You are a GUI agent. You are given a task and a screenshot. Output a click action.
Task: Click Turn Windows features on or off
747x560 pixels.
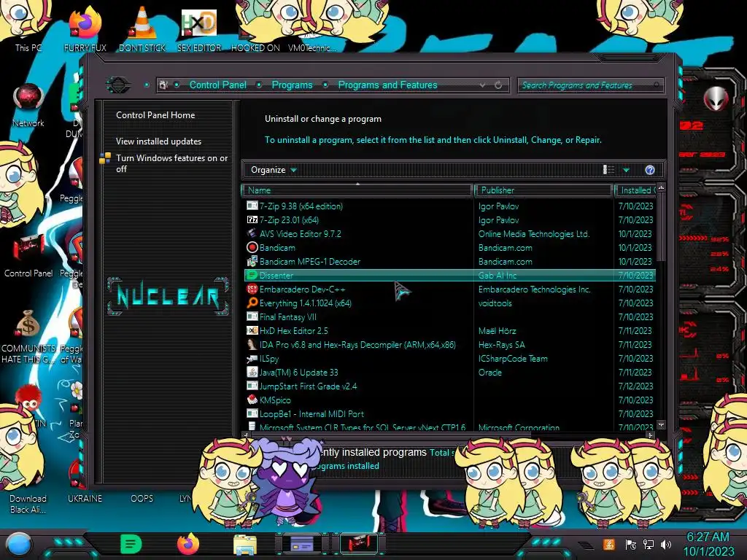point(171,163)
